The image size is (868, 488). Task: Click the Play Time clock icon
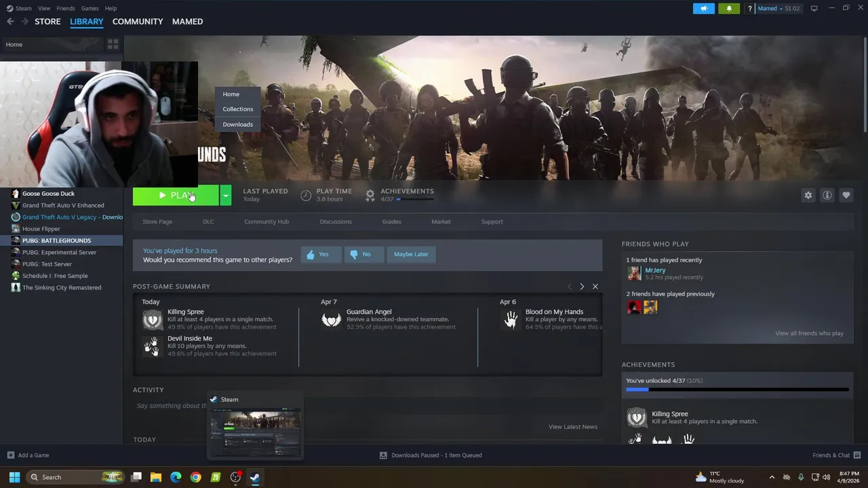coord(306,195)
